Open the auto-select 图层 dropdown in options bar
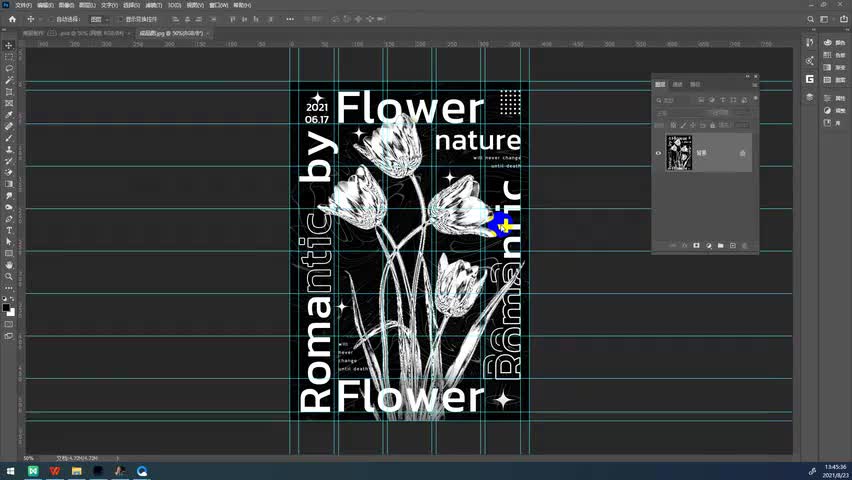The image size is (852, 480). (99, 19)
